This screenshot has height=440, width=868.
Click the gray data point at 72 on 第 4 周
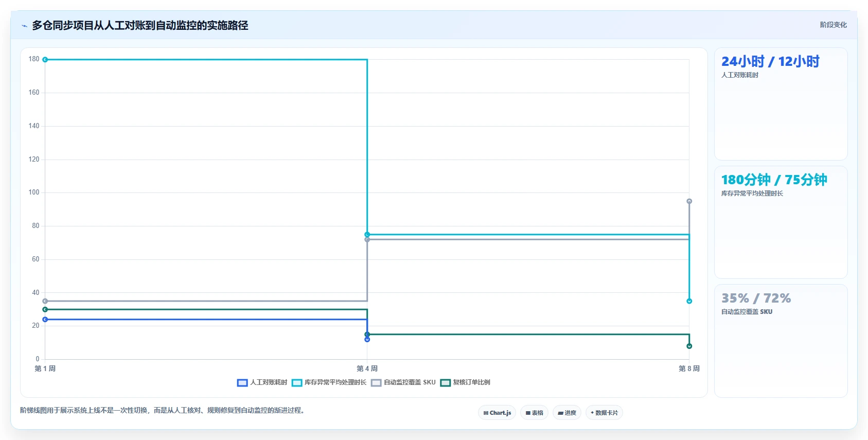click(x=367, y=240)
